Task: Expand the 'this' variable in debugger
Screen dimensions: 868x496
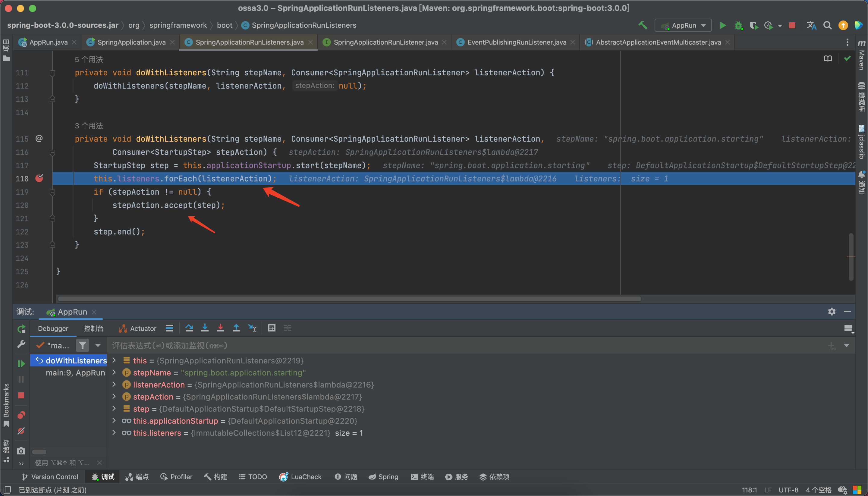Action: pyautogui.click(x=116, y=360)
